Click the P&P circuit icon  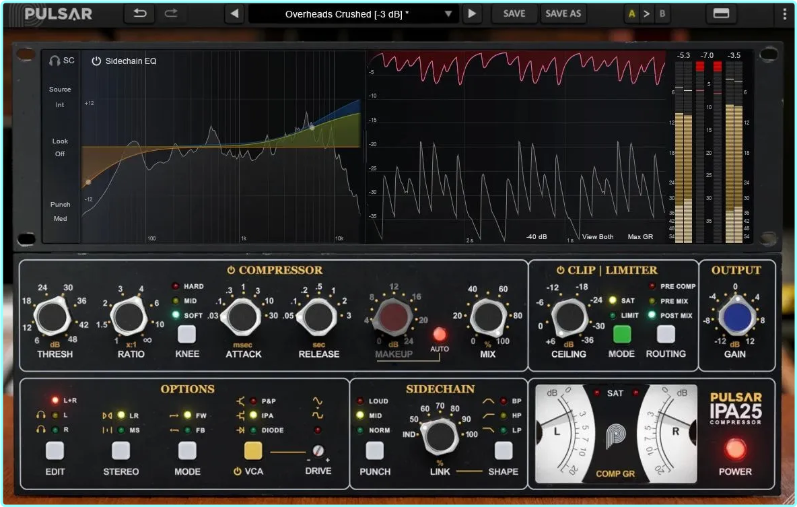tap(240, 401)
